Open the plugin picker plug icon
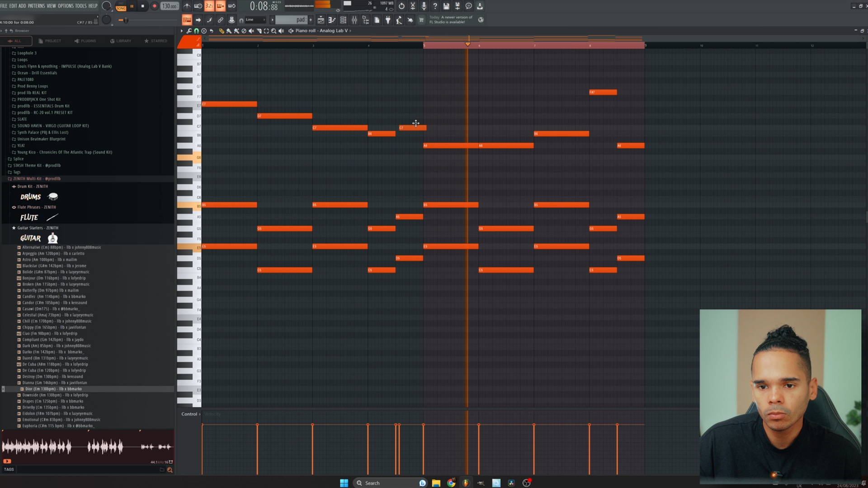Image resolution: width=868 pixels, height=488 pixels. pos(388,20)
